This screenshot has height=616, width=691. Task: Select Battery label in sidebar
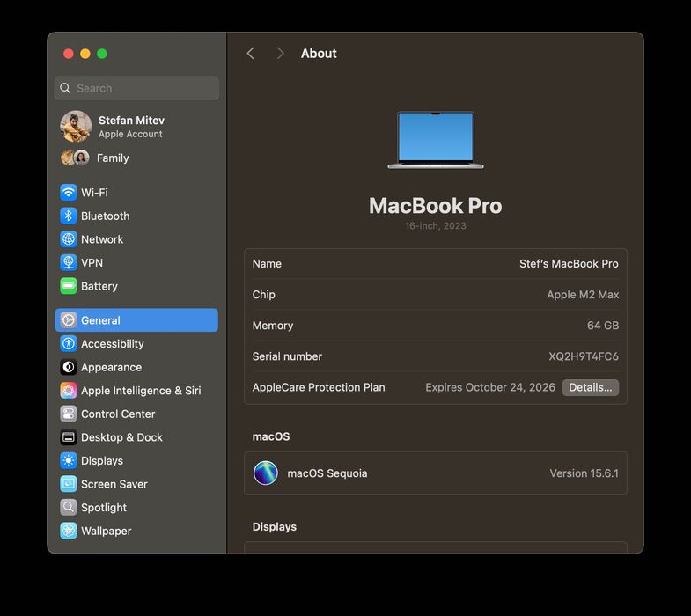point(99,286)
